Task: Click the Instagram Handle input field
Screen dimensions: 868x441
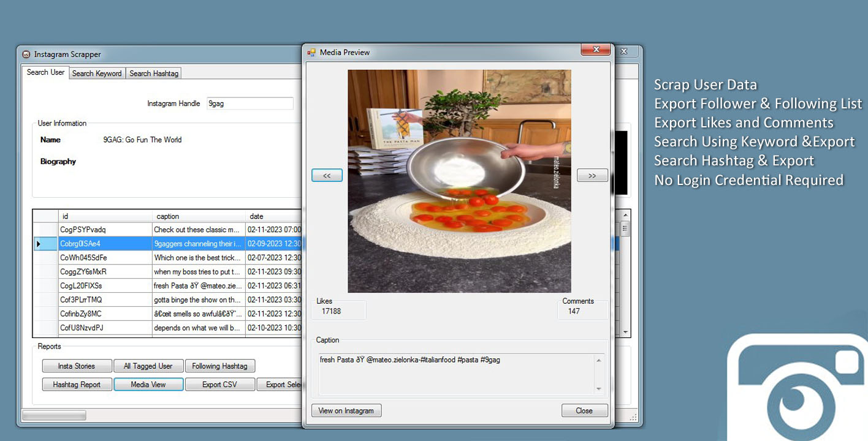Action: coord(250,104)
